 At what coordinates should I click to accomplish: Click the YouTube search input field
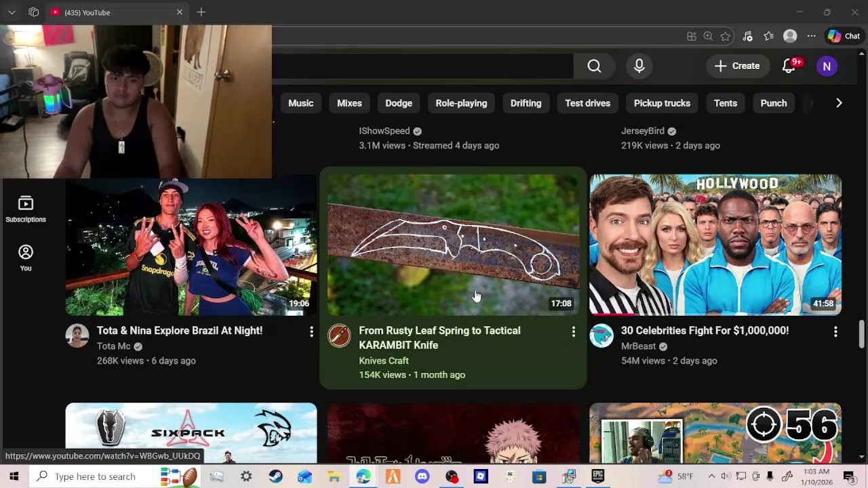coord(422,66)
